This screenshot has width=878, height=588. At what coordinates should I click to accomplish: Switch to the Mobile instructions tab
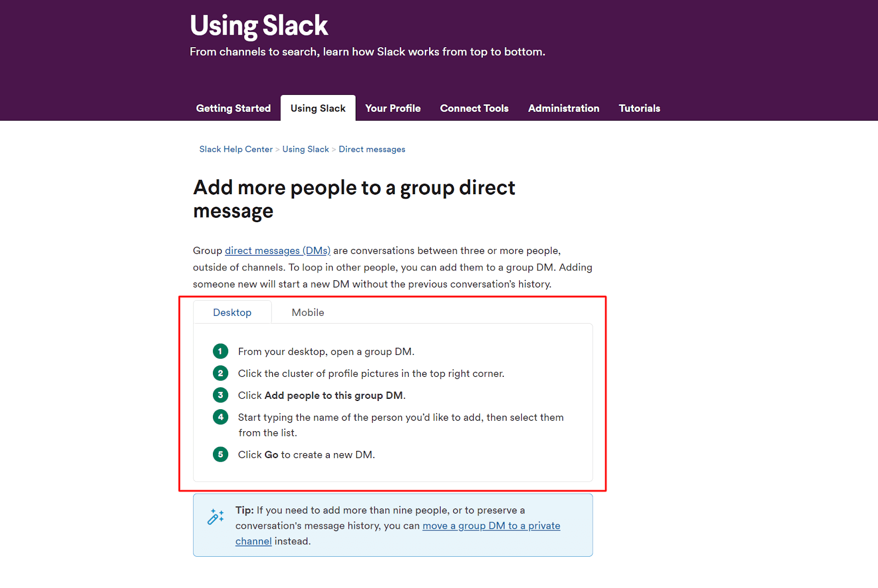308,313
